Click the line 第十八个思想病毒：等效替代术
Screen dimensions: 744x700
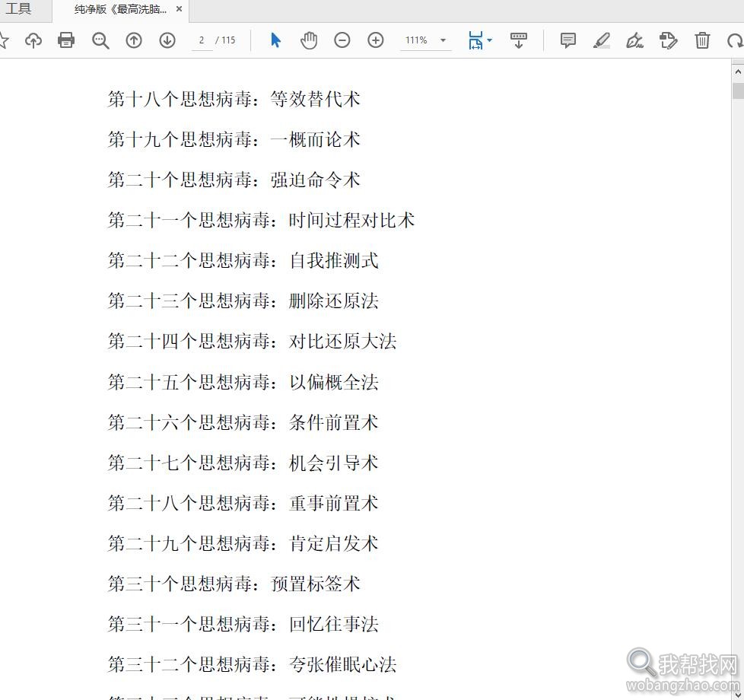[x=234, y=99]
